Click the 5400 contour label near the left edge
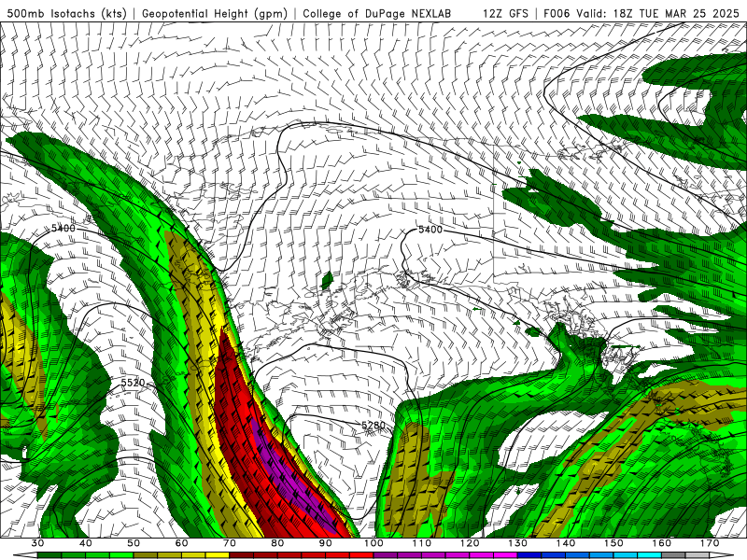Viewport: 747px width, 560px height. [x=63, y=228]
